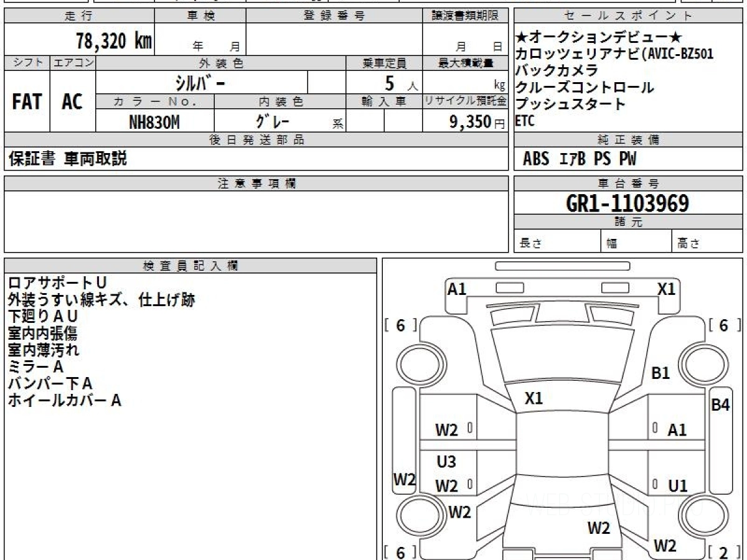The height and width of the screenshot is (560, 747).
Task: Click the note ミラーA
Action: click(x=36, y=367)
